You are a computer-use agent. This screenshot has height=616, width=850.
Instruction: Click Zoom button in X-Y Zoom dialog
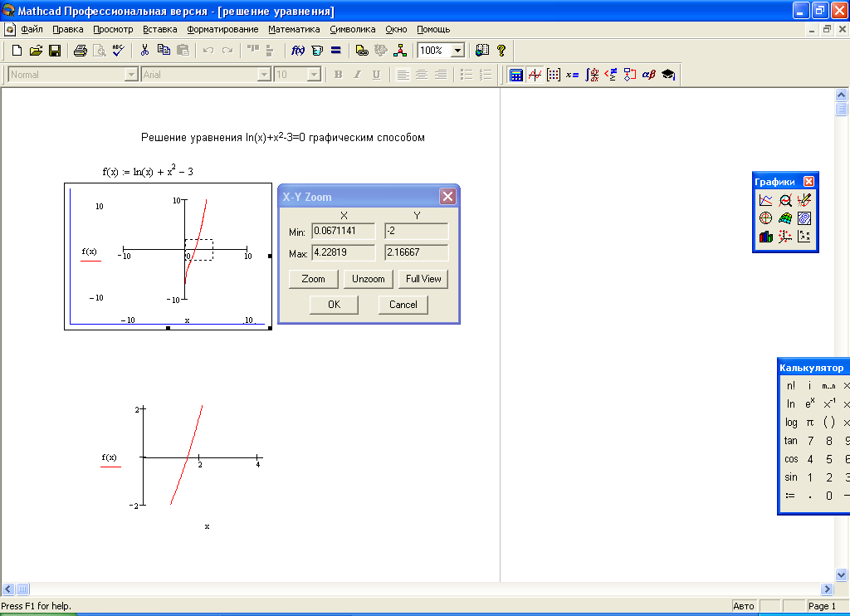313,279
